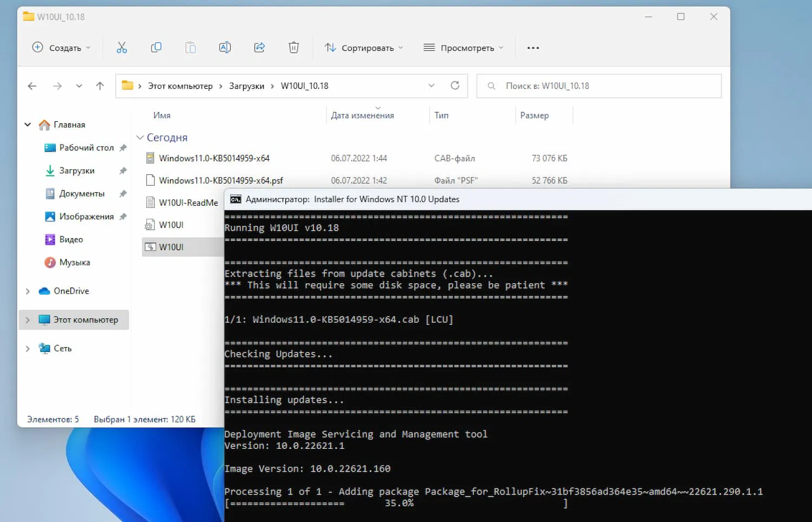Screen dimensions: 812x522
Task: Close the W10UI_10.18 Explorer window
Action: [713, 17]
